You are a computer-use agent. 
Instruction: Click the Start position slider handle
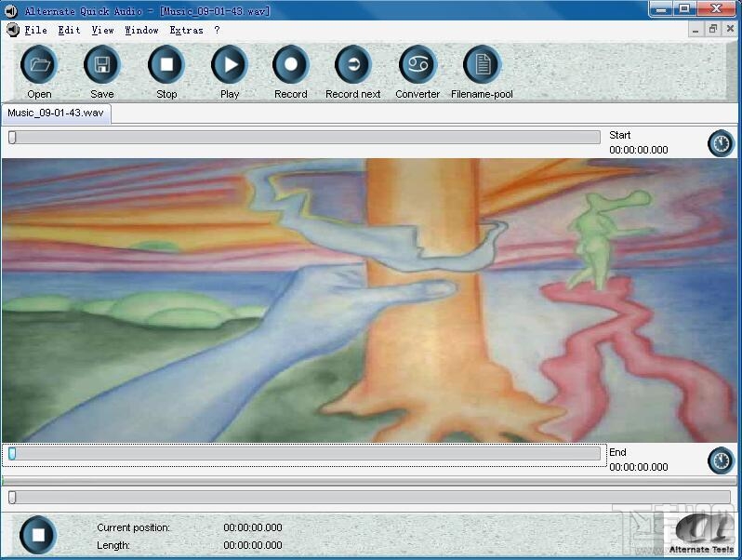(12, 138)
